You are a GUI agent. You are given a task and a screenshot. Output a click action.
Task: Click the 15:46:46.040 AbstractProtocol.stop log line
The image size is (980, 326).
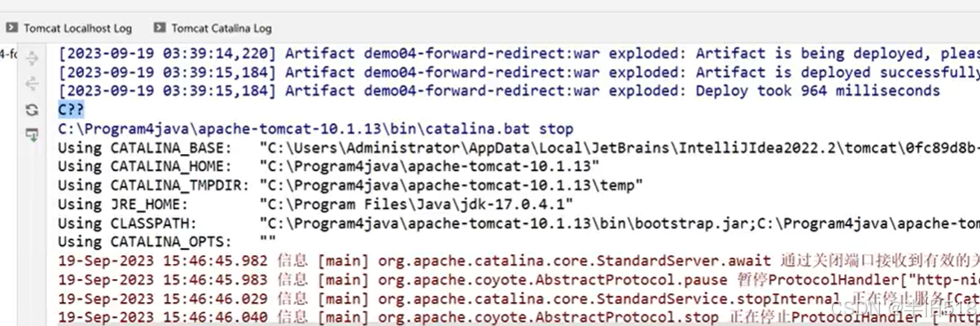519,317
